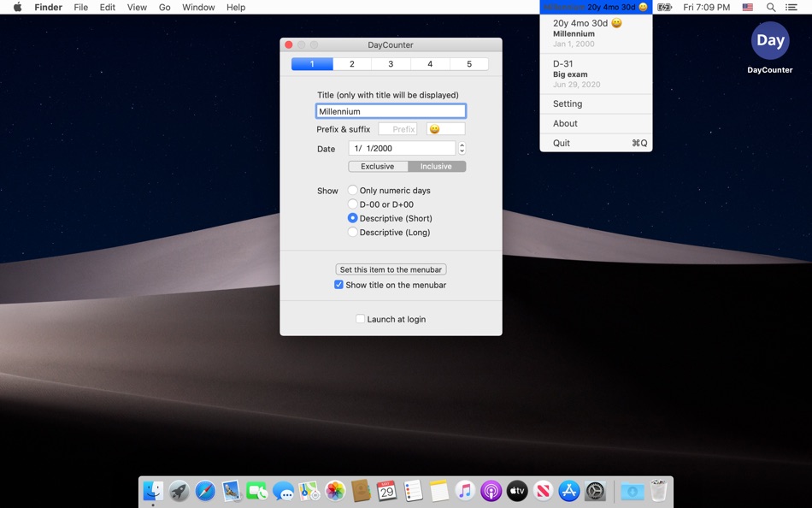Viewport: 812px width, 508px height.
Task: Open Spotlight search in menu bar
Action: coord(771,7)
